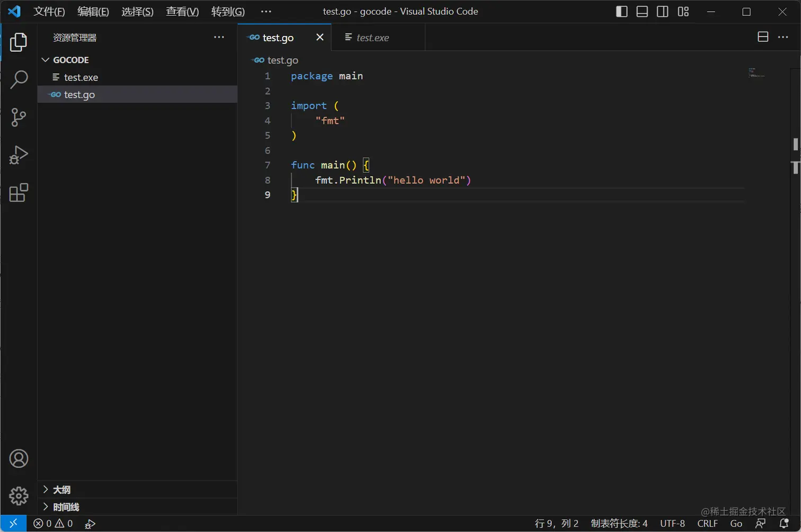
Task: Open the Search view icon
Action: (19, 79)
